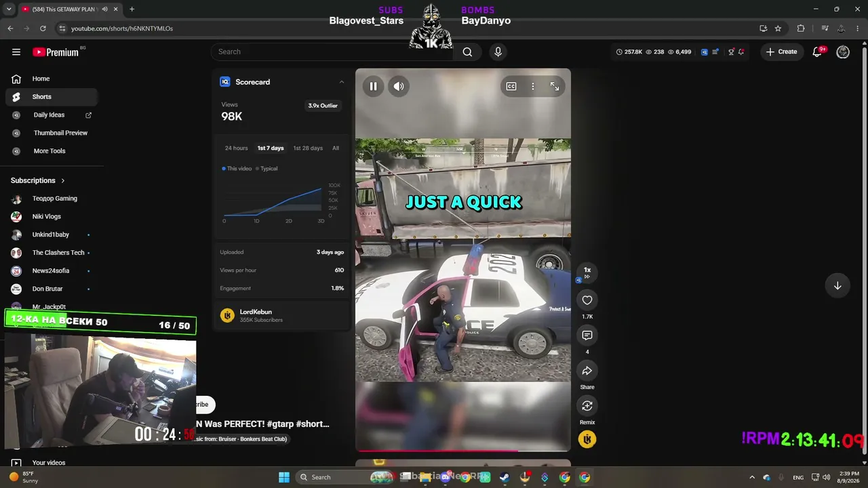Image resolution: width=868 pixels, height=488 pixels.
Task: Open Chrome extensions puzzle menu
Action: [x=801, y=28]
